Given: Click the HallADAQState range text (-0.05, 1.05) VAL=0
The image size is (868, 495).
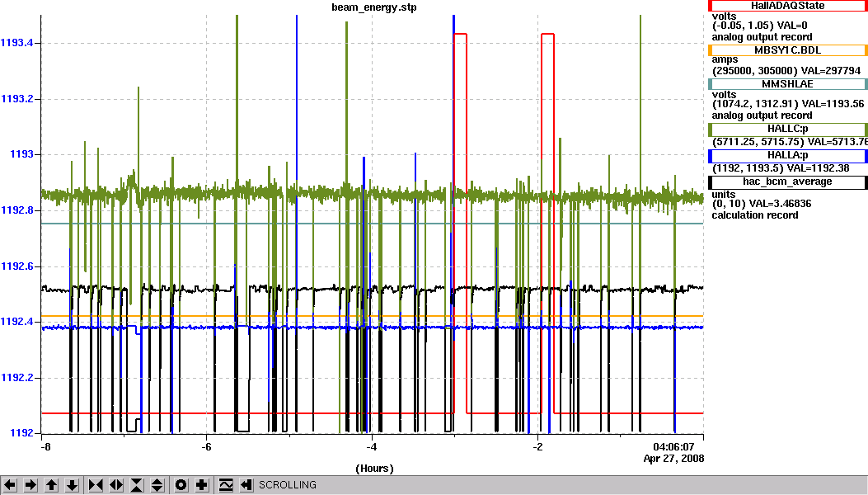Looking at the screenshot, I should click(x=759, y=26).
